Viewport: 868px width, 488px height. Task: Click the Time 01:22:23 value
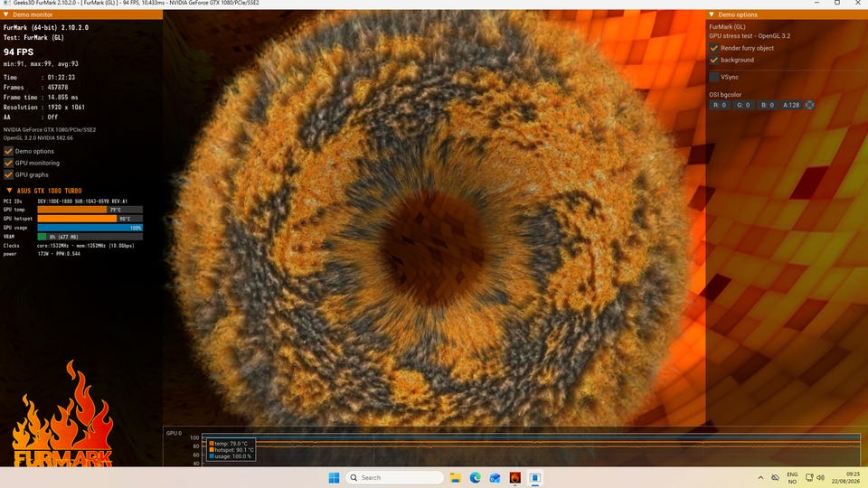(61, 78)
